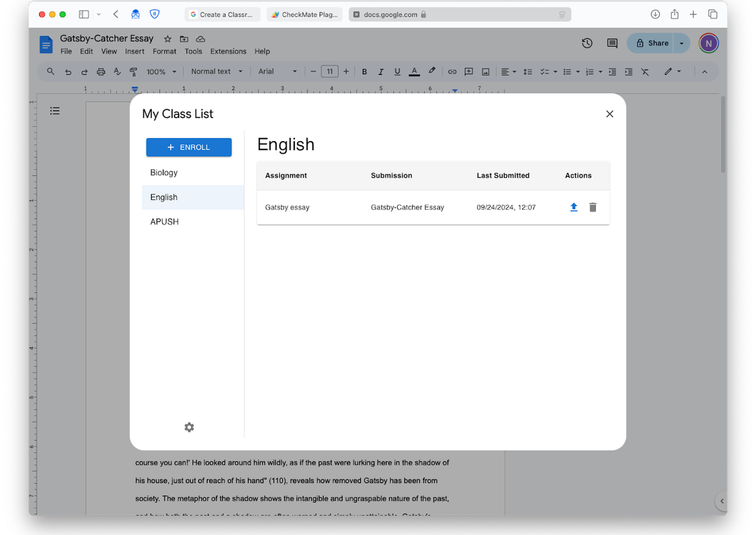Open the Format menu
This screenshot has width=756, height=535.
coord(164,51)
